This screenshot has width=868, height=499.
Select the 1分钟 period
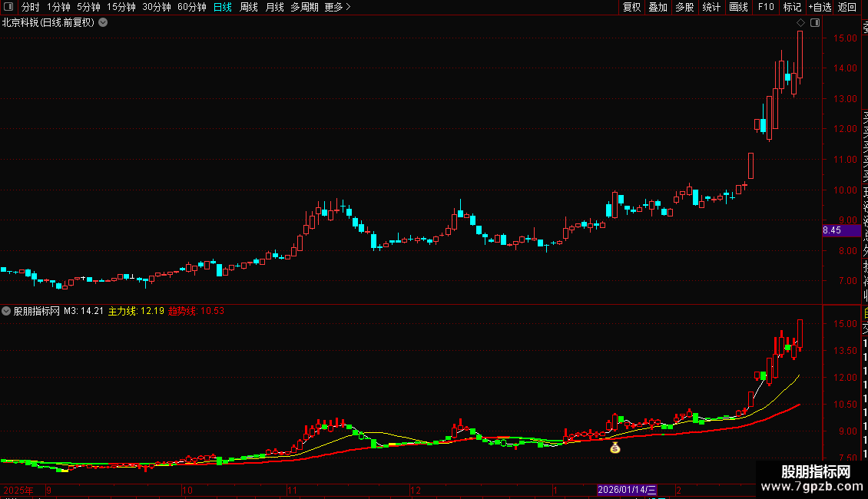58,7
